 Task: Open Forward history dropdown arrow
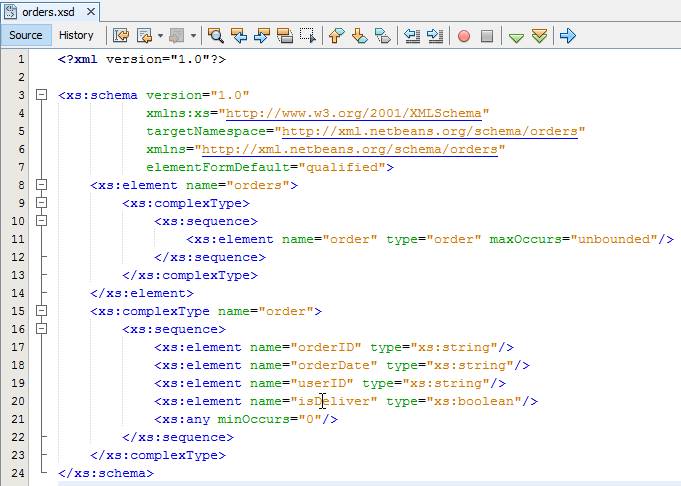193,36
